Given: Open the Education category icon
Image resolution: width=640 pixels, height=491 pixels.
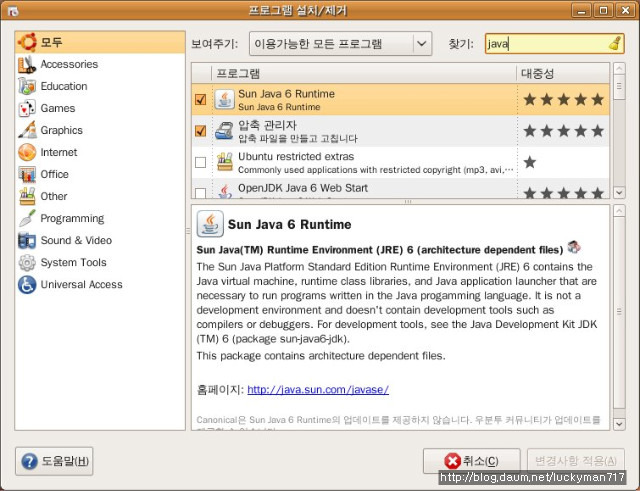Looking at the screenshot, I should coord(27,86).
